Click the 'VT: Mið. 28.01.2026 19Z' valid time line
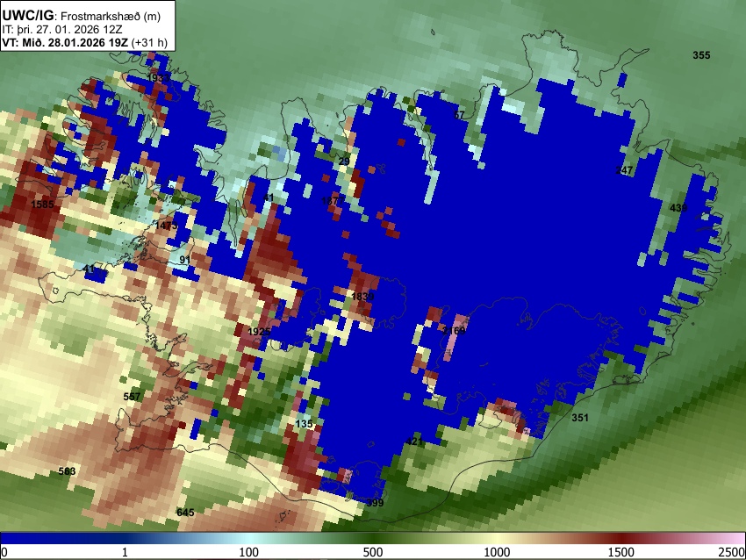Viewport: 746px width, 560px height. [84, 42]
